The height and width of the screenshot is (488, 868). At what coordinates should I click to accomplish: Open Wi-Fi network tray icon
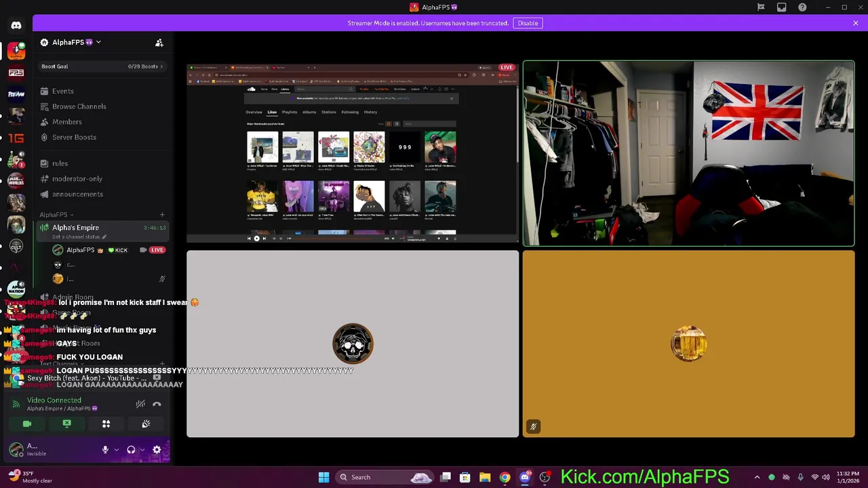[x=815, y=477]
